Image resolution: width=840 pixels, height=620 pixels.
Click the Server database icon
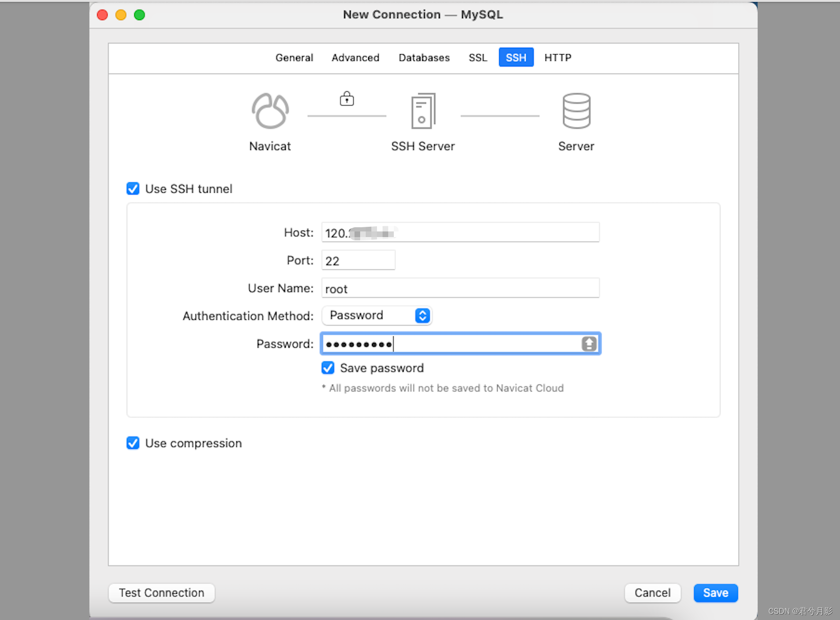coord(576,111)
